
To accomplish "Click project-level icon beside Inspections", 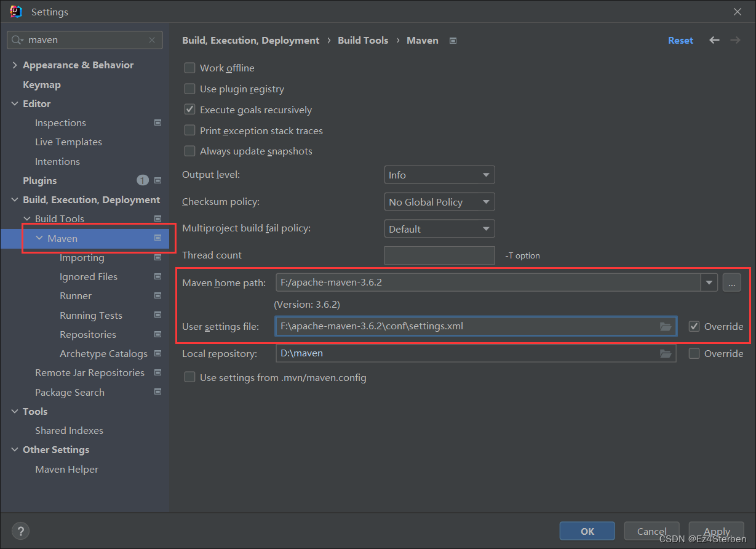I will click(157, 122).
